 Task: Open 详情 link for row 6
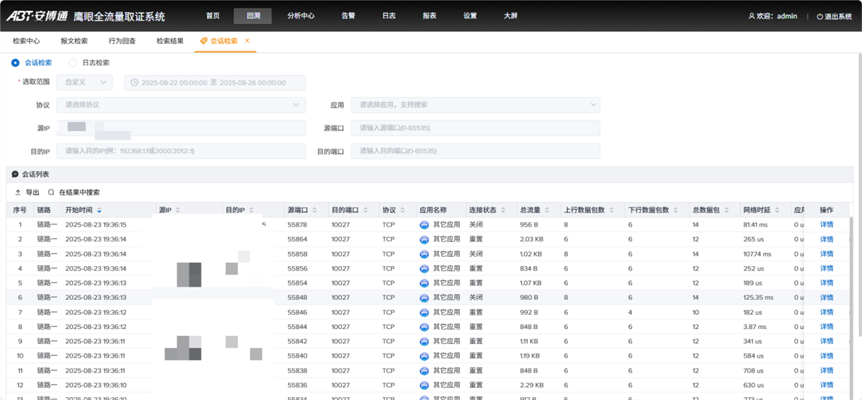(x=826, y=297)
